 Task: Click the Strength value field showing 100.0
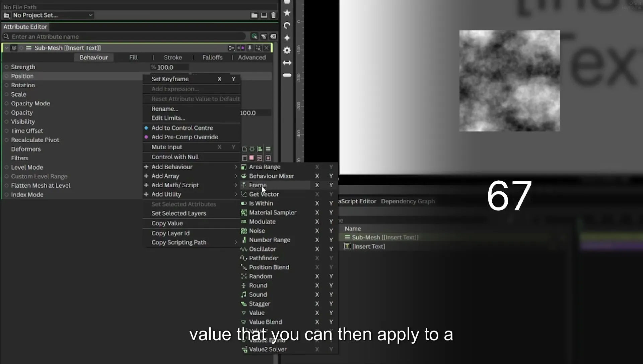click(170, 67)
